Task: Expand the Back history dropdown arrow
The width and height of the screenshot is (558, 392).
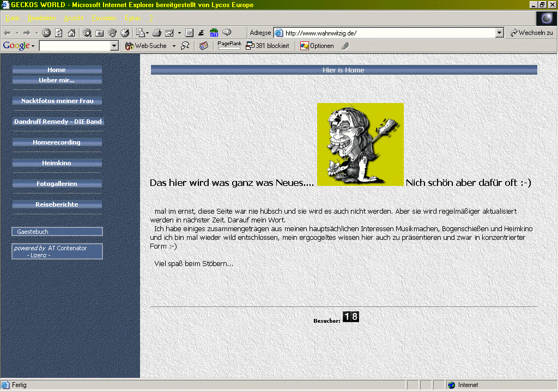Action: coord(17,33)
